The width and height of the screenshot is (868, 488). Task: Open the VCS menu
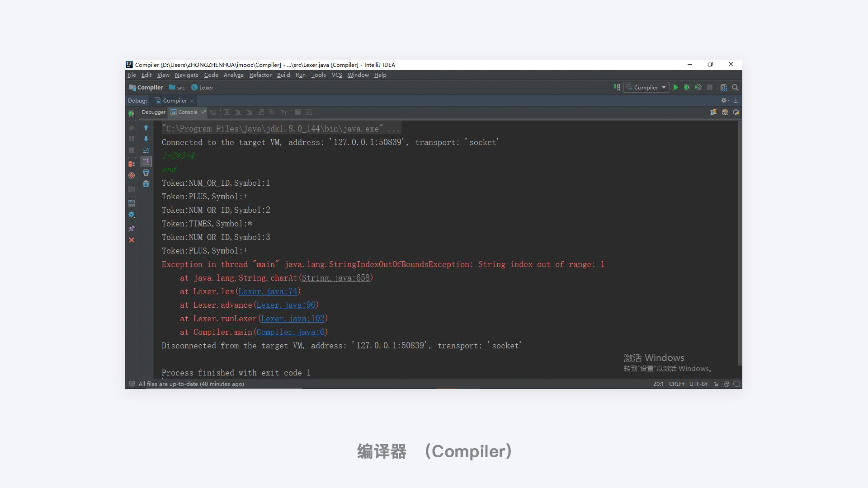click(x=337, y=75)
